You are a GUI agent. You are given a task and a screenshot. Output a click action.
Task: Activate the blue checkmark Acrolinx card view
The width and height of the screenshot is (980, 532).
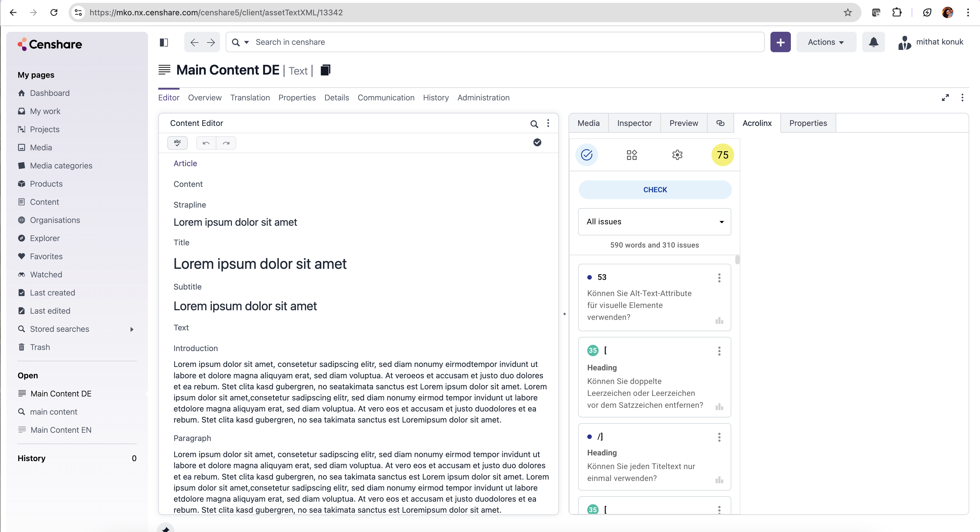(587, 155)
